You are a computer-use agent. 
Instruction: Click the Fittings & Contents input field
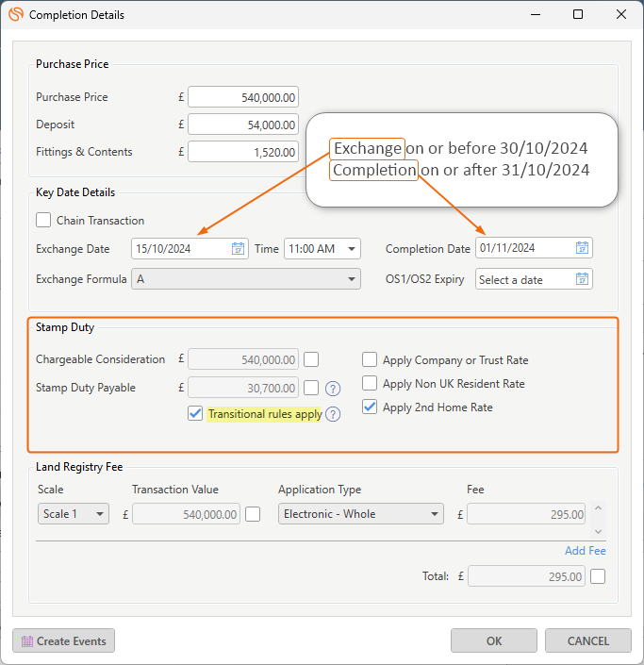243,152
